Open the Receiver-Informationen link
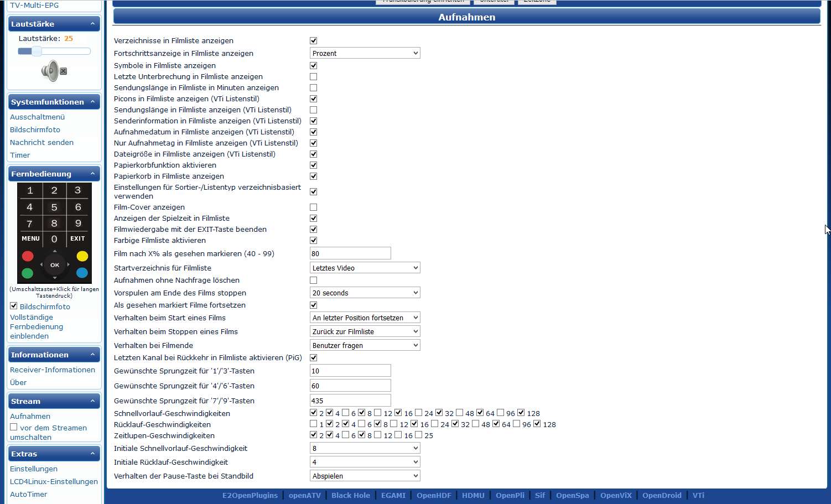The image size is (831, 504). (53, 370)
